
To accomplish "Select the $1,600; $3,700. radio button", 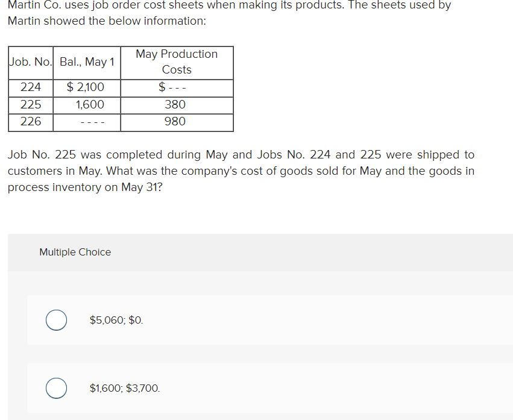I will 56,388.
